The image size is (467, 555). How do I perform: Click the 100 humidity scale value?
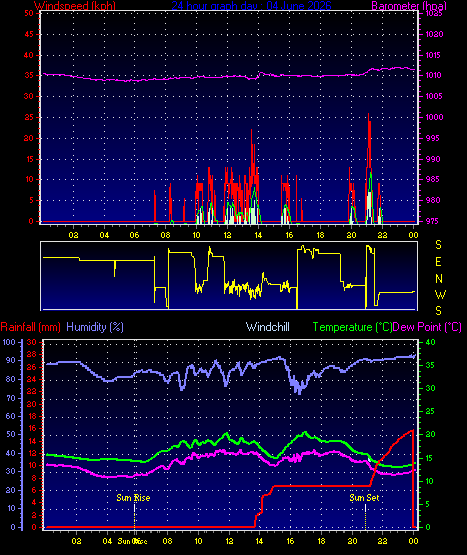coord(9,342)
